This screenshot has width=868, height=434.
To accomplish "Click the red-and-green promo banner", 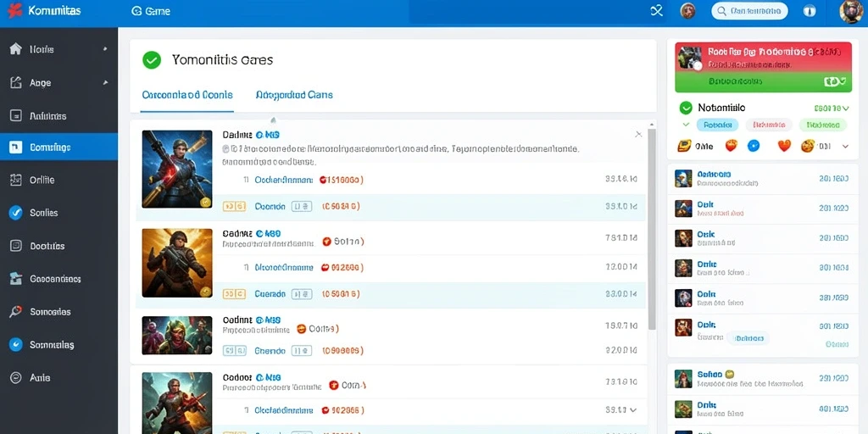I will [x=764, y=67].
